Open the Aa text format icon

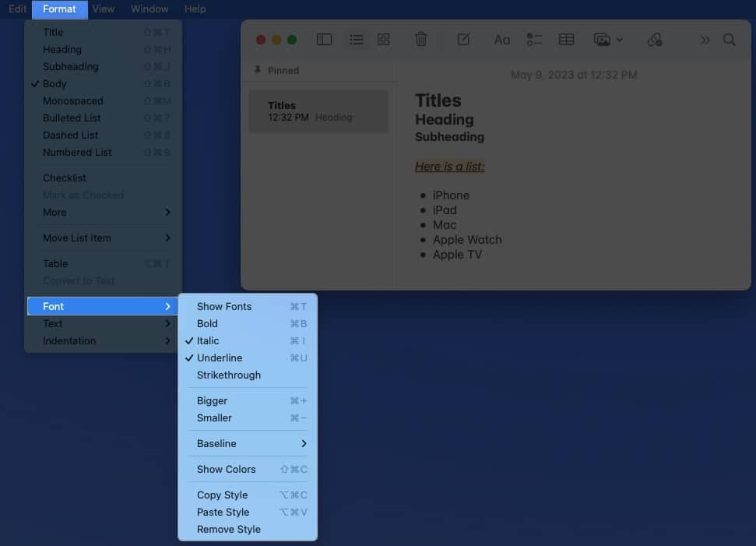click(502, 40)
